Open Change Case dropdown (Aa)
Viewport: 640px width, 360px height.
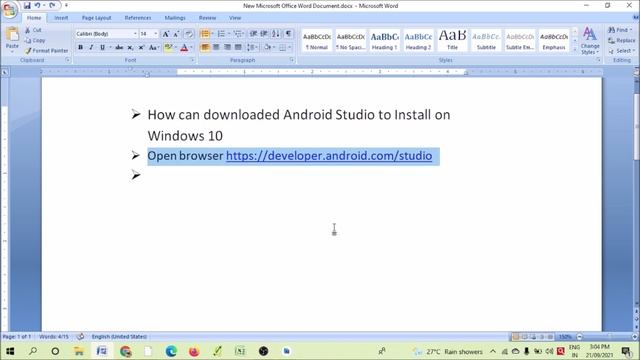153,47
